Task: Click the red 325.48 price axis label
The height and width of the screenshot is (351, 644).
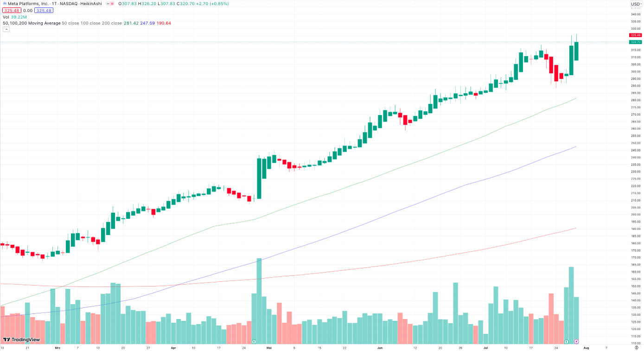Action: [x=635, y=35]
